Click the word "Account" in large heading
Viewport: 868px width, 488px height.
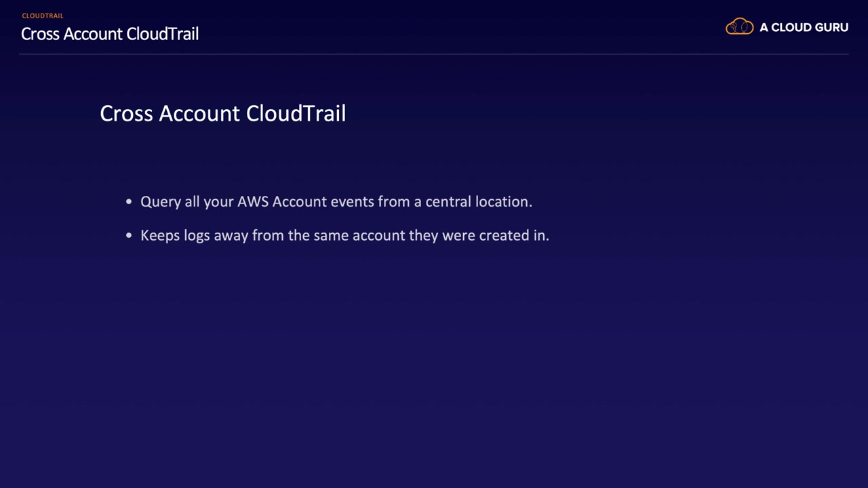coord(199,113)
